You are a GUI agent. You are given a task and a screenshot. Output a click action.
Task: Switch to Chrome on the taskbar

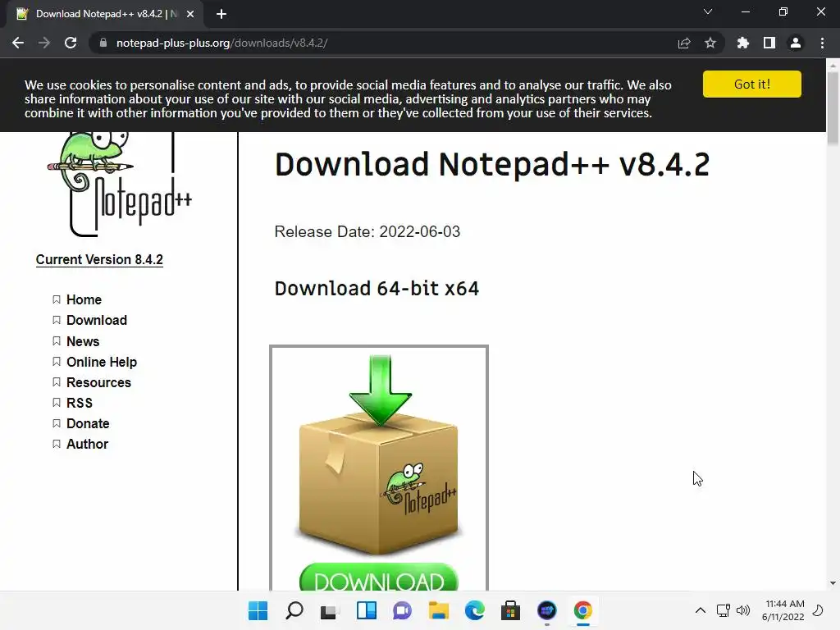pyautogui.click(x=583, y=610)
